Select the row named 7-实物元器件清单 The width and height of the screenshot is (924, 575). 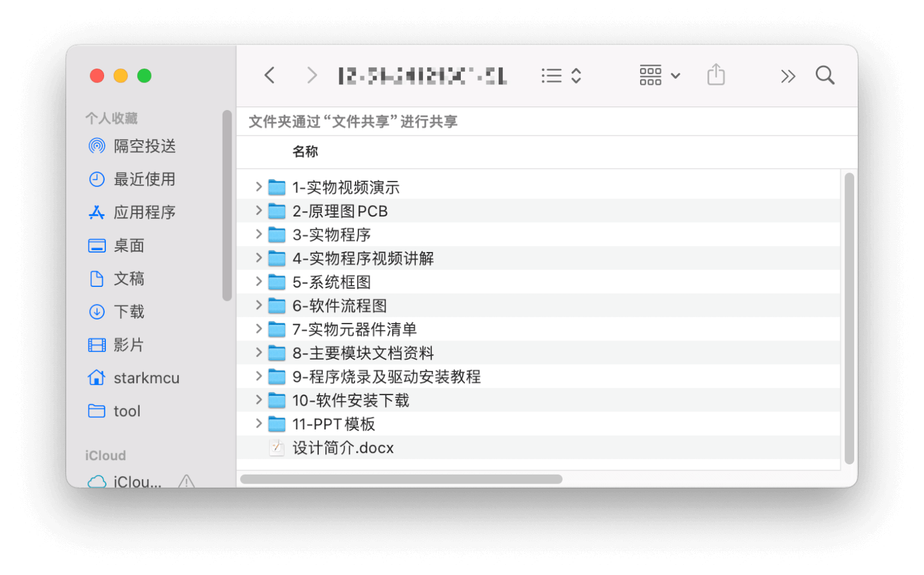(538, 329)
